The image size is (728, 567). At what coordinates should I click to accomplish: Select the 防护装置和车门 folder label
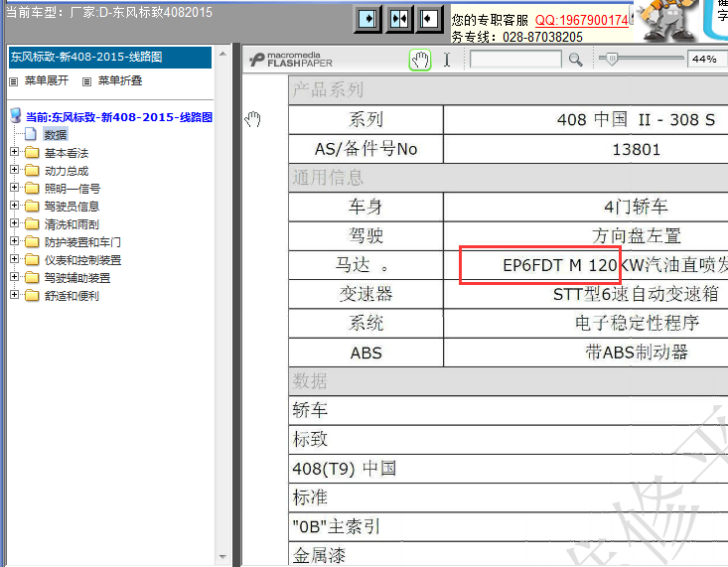pos(82,242)
